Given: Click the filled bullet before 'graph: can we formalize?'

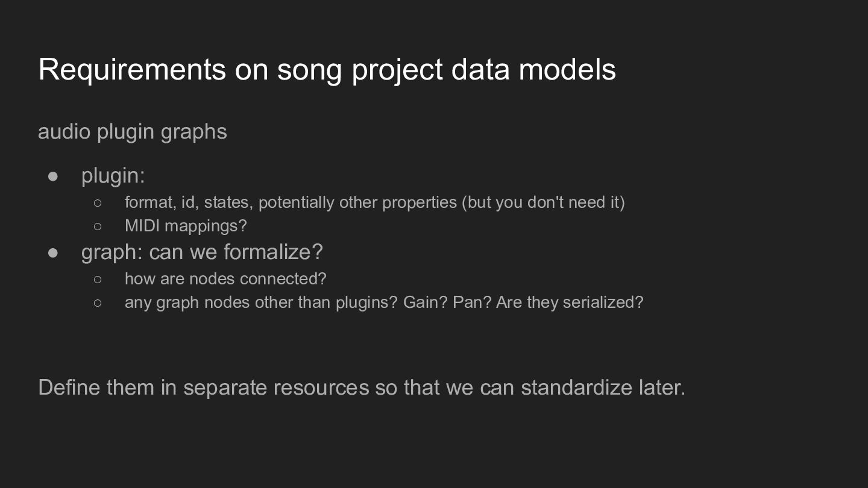Looking at the screenshot, I should (53, 252).
